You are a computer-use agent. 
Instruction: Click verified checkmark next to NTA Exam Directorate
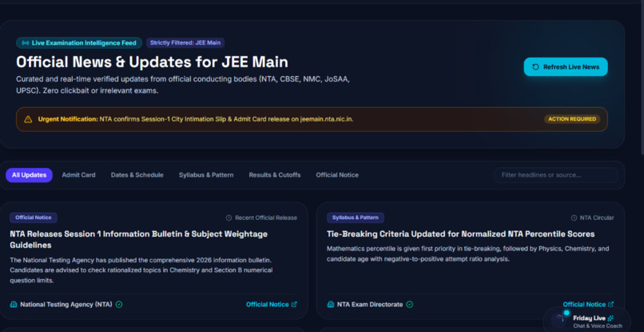pyautogui.click(x=409, y=305)
